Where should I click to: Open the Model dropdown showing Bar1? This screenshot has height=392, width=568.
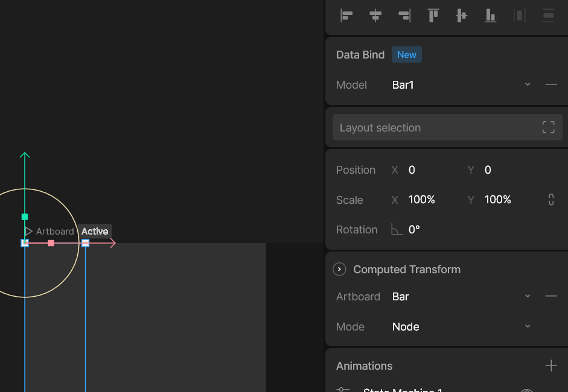[x=528, y=84]
